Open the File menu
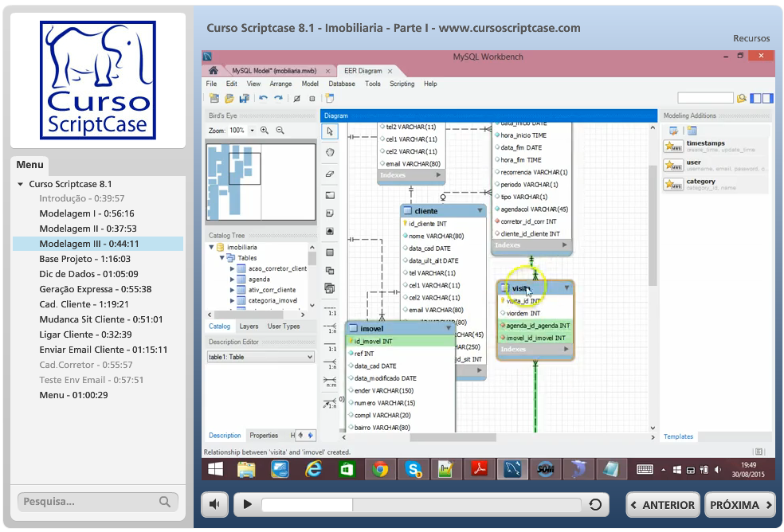Screen dimensions: 784x532 (x=211, y=84)
